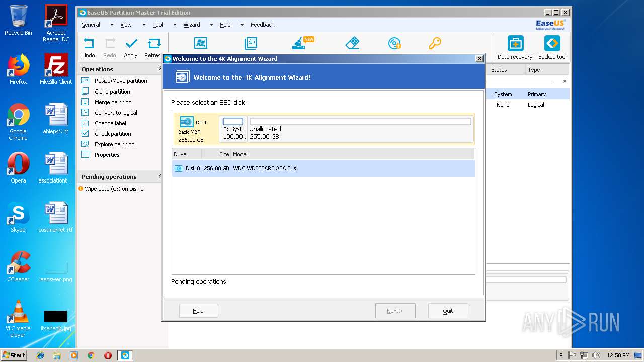644x362 pixels.
Task: Open VLC media player shortcut
Action: 18,319
